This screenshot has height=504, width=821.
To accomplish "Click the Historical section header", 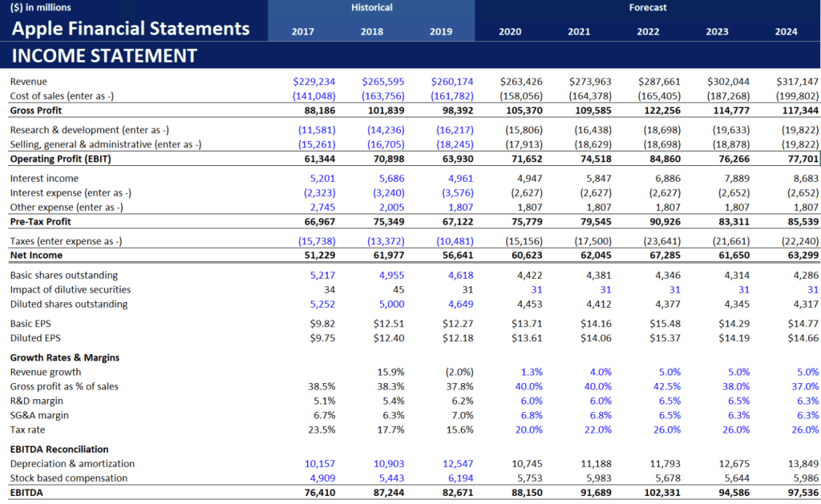I will click(x=371, y=8).
